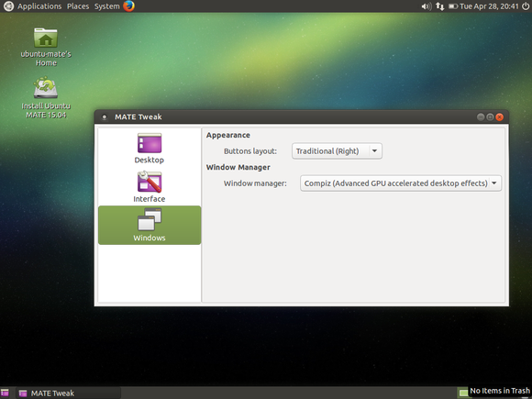
Task: Click the Window Manager section heading
Action: (x=238, y=167)
